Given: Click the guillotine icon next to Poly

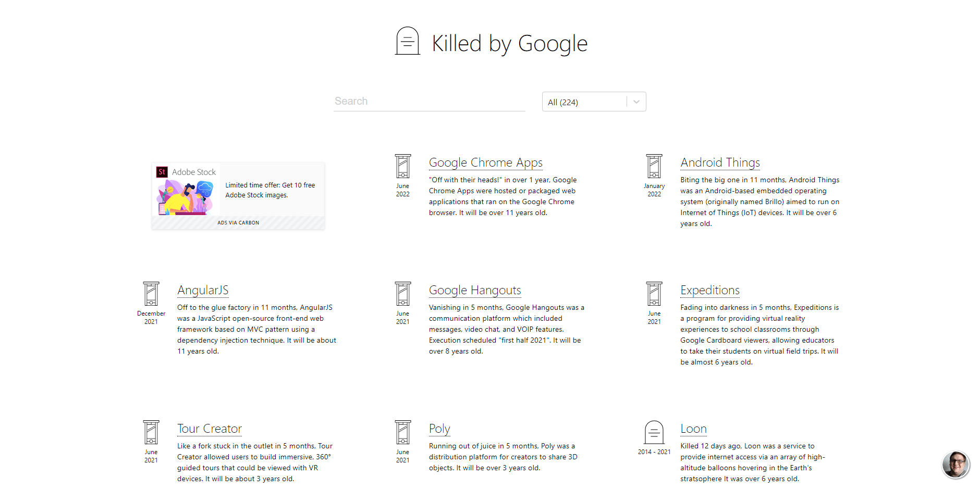Looking at the screenshot, I should [x=402, y=432].
